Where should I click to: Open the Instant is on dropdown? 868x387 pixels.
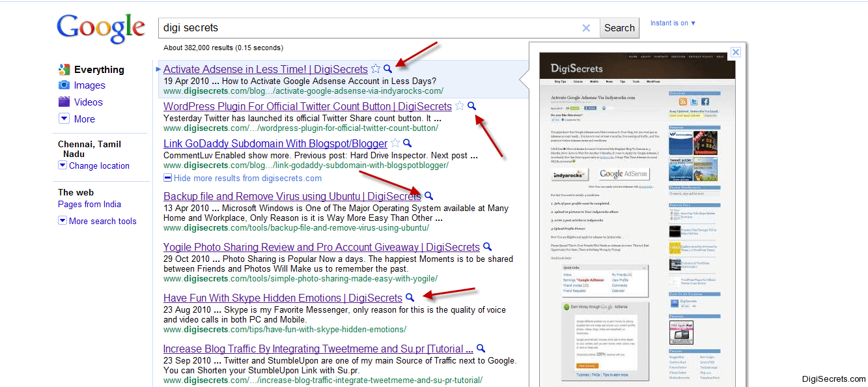673,23
